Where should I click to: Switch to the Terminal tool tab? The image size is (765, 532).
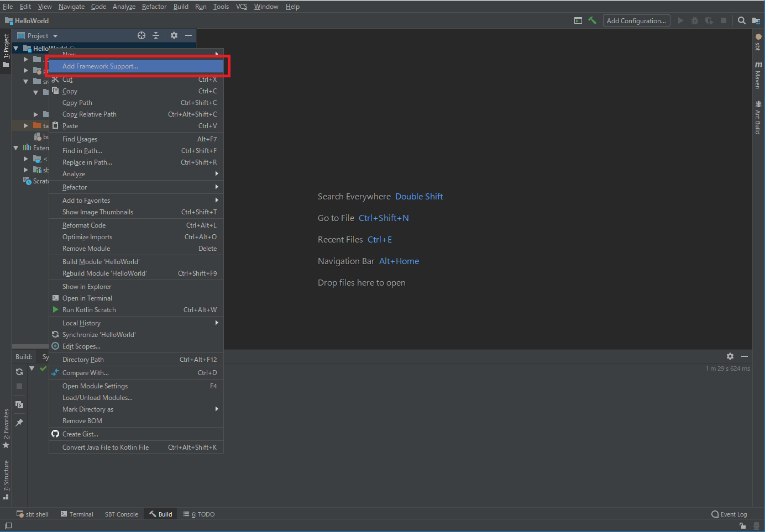pos(77,514)
